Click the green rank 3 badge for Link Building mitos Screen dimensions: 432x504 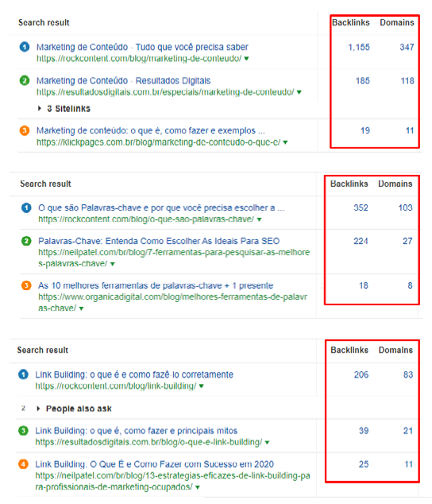tap(23, 430)
